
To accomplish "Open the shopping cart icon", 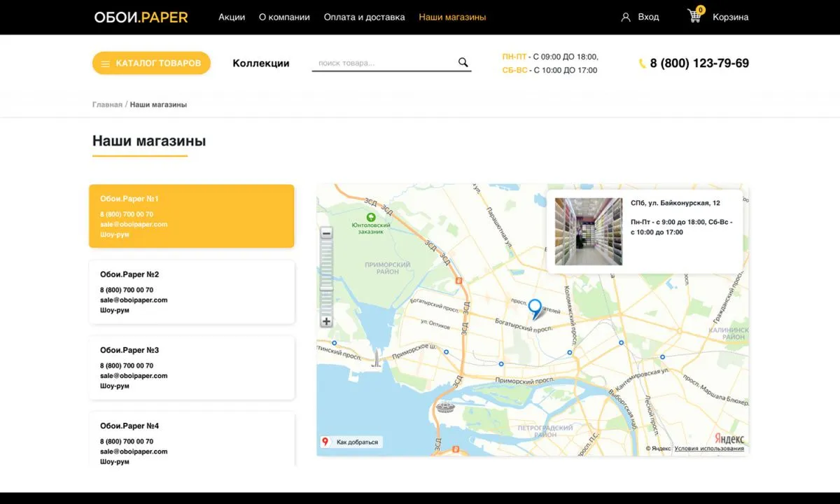I will [694, 16].
